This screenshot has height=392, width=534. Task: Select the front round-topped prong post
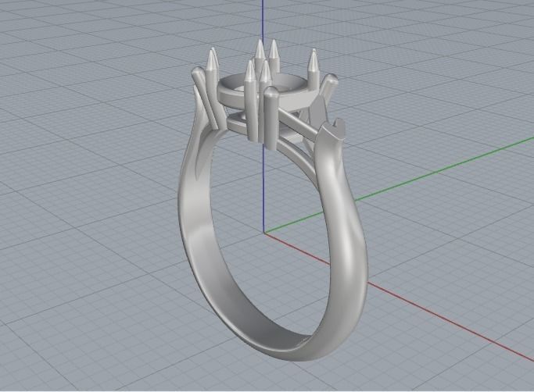pos(271,117)
